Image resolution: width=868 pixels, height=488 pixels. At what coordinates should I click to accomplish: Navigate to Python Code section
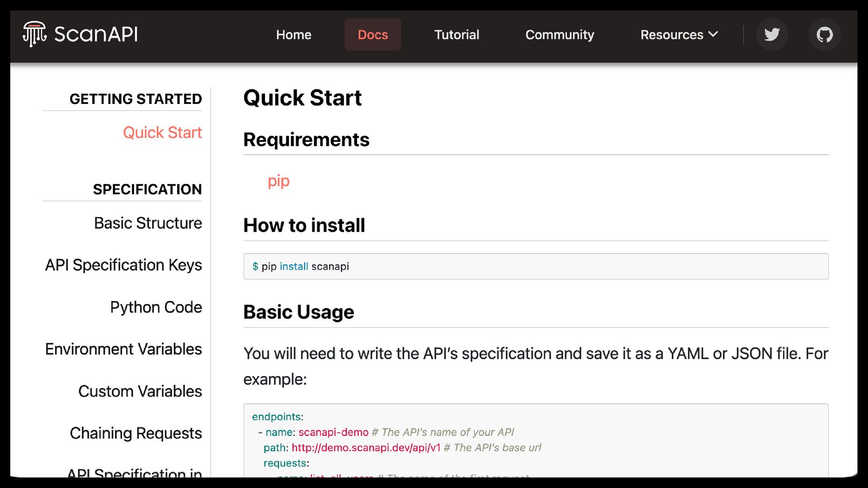coord(156,307)
